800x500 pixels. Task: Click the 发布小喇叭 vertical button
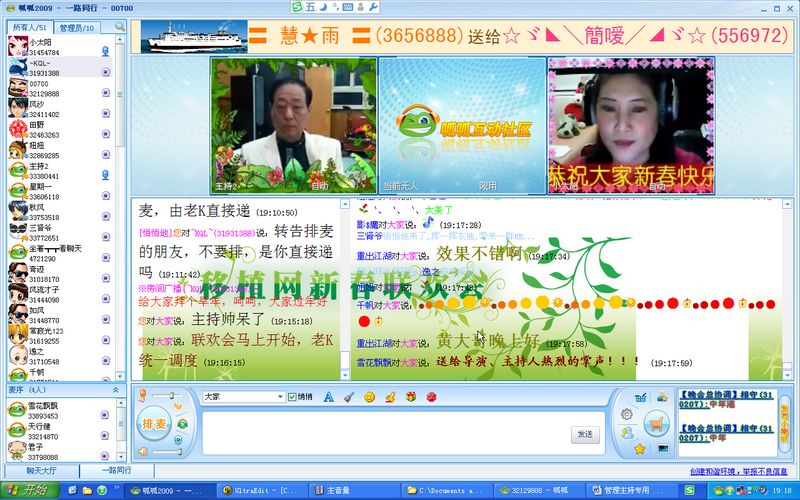click(x=784, y=423)
